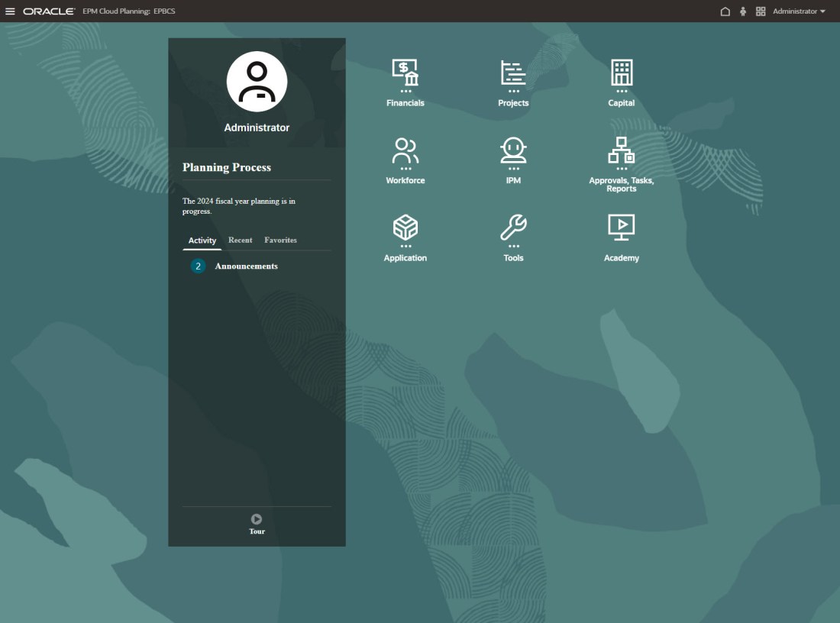The width and height of the screenshot is (840, 623).
Task: Open the Application cube icon
Action: (405, 228)
